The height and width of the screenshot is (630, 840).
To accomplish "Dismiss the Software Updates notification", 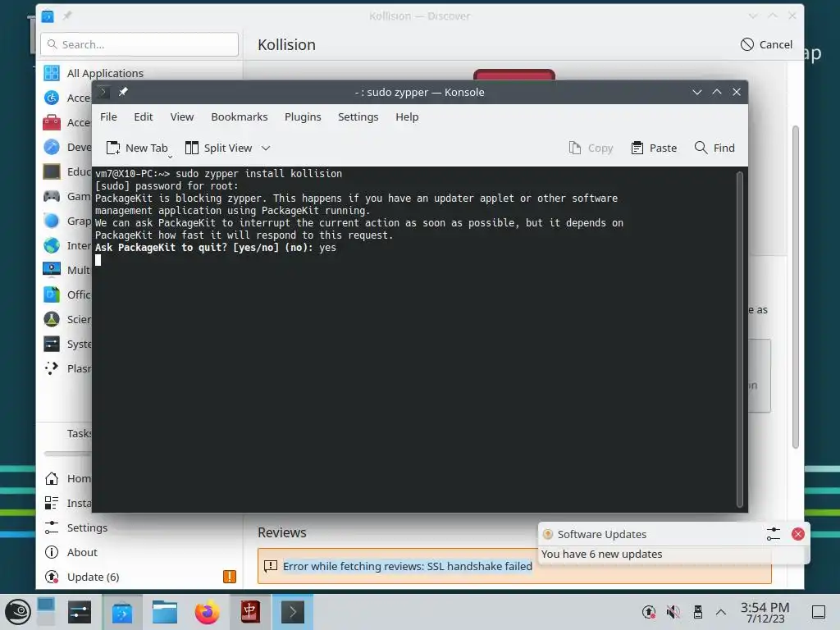I will [x=797, y=534].
